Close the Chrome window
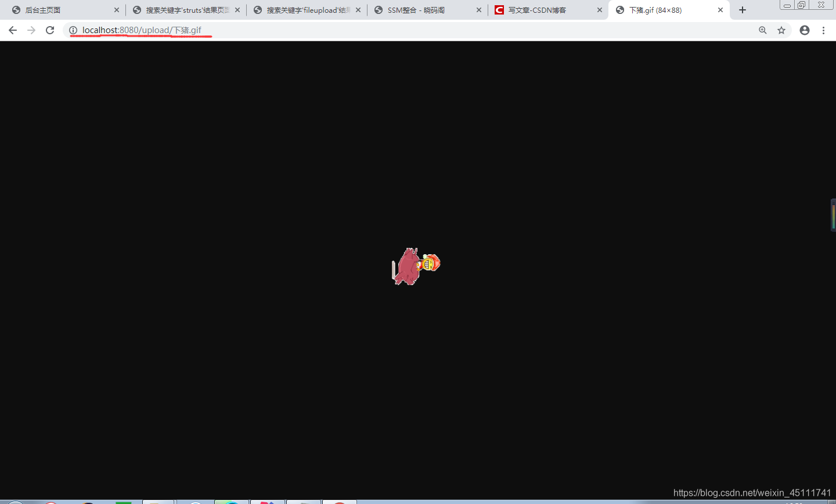Image resolution: width=836 pixels, height=504 pixels. pyautogui.click(x=821, y=5)
